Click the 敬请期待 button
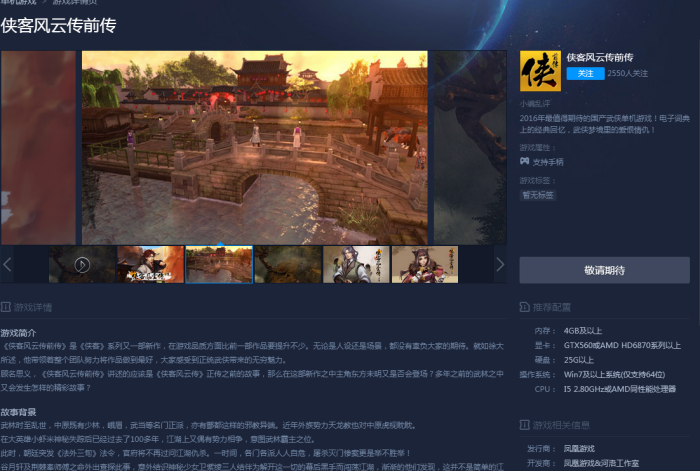 [x=604, y=270]
